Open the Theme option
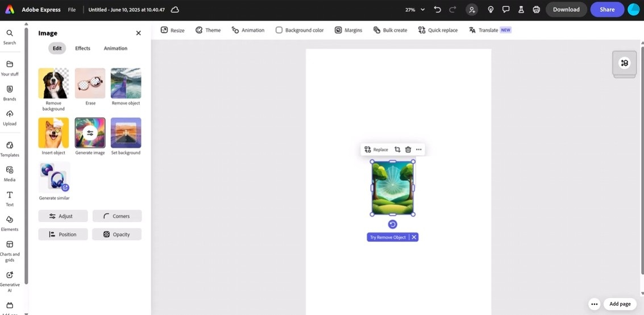644x315 pixels. [208, 30]
